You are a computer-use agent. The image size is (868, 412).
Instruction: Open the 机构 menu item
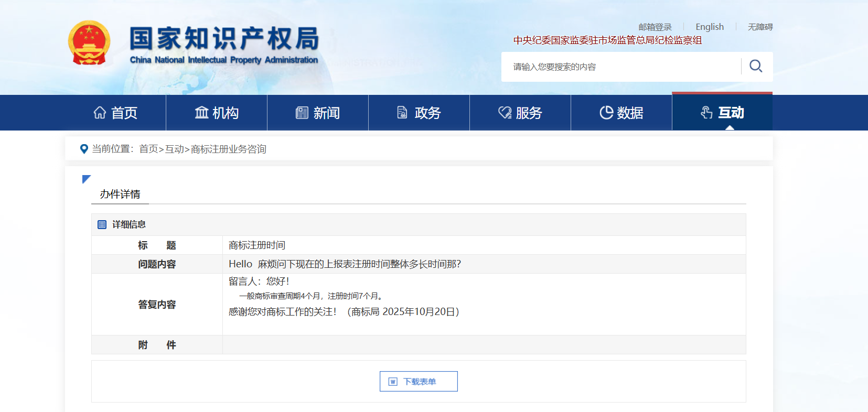point(217,113)
